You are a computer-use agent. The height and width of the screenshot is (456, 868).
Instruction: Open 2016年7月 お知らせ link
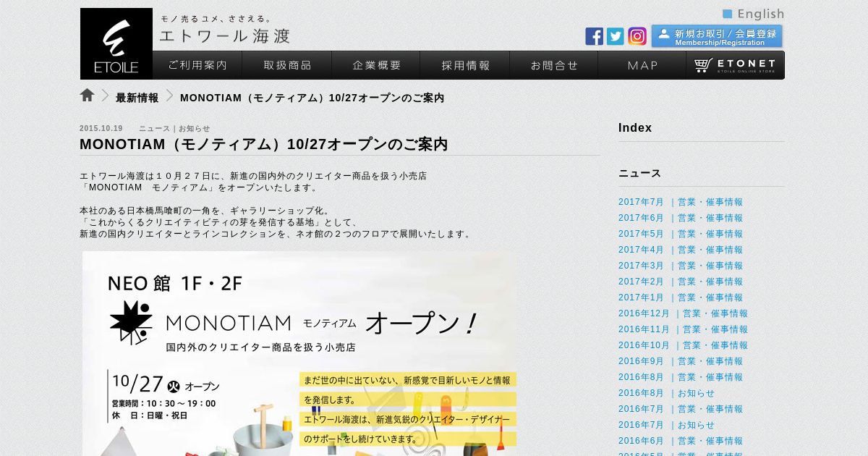click(666, 425)
